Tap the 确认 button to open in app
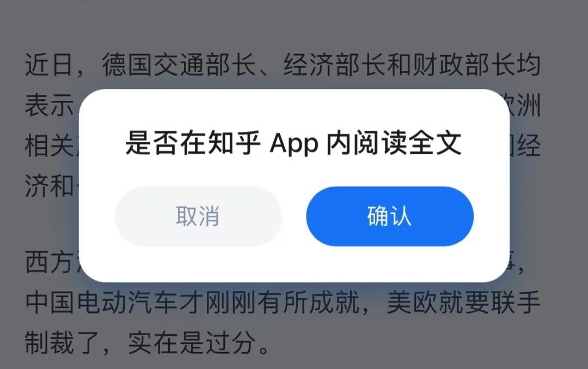The width and height of the screenshot is (588, 369). (390, 216)
